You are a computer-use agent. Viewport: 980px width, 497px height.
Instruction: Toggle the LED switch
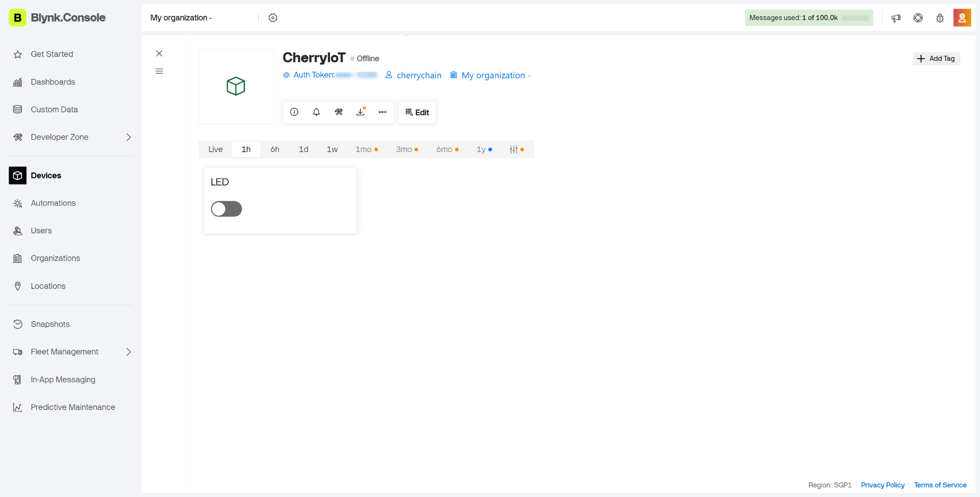(x=226, y=209)
